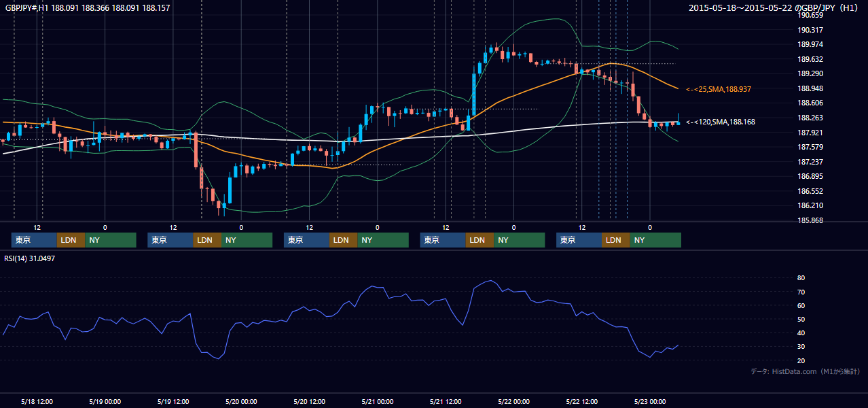Click price axis label 186.895
The height and width of the screenshot is (408, 868).
pos(810,176)
